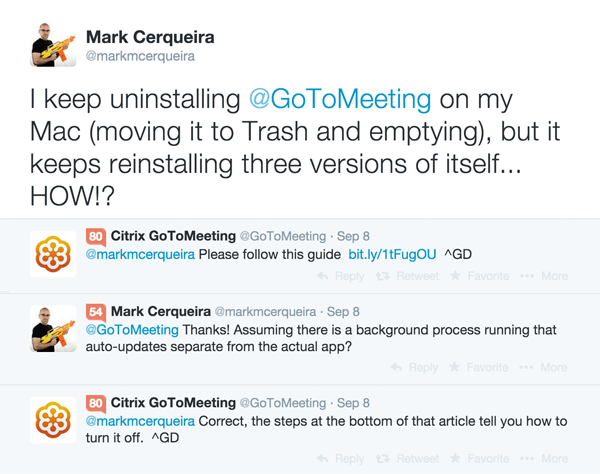Reply to Mark's 'Thanks! Assuming' tweet
The image size is (600, 474).
click(x=414, y=367)
